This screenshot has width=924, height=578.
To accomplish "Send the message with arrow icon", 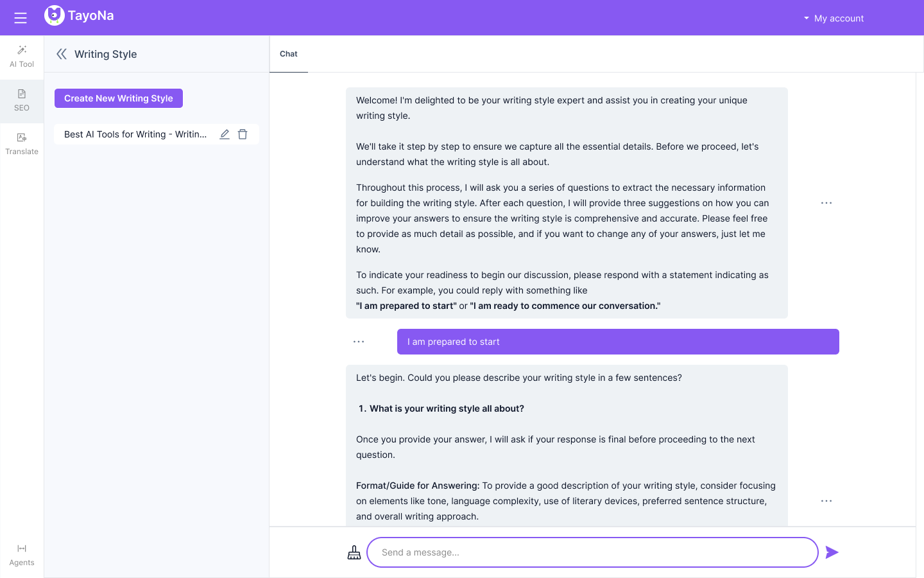I will [x=832, y=552].
